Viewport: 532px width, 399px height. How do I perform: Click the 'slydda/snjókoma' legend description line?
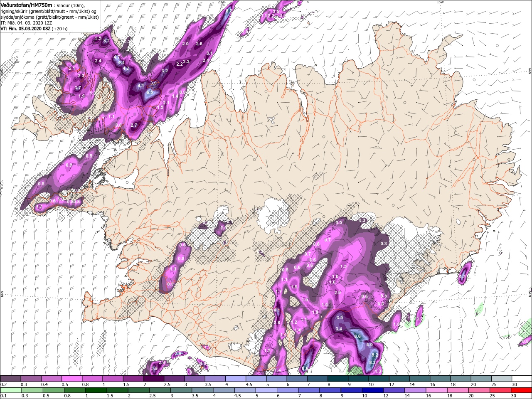pyautogui.click(x=49, y=17)
